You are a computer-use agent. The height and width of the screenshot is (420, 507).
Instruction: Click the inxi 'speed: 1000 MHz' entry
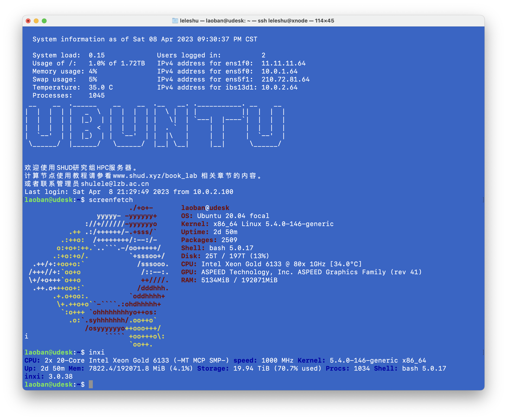pyautogui.click(x=263, y=360)
